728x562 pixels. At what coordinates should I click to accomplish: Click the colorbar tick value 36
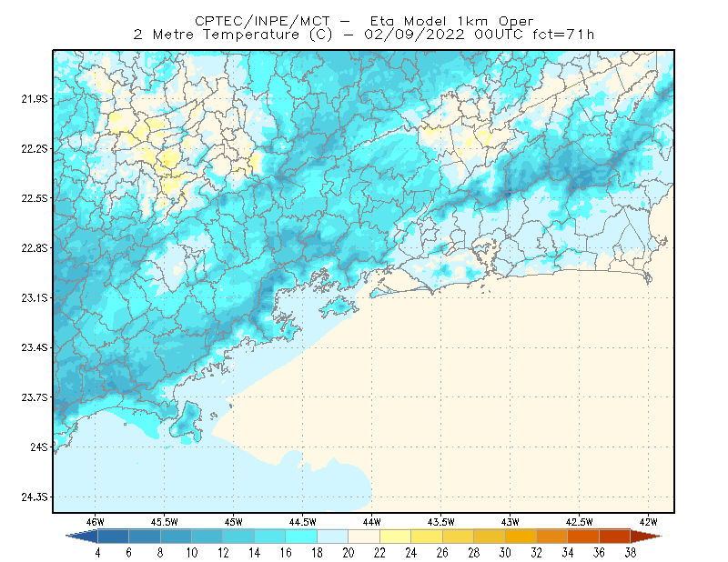point(599,553)
